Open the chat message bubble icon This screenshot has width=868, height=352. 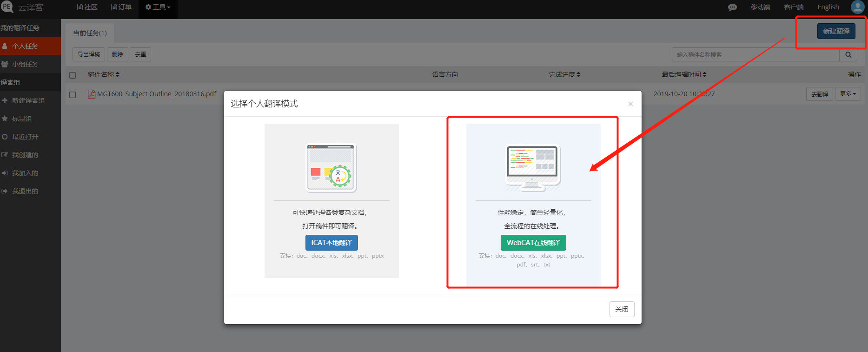[x=732, y=7]
